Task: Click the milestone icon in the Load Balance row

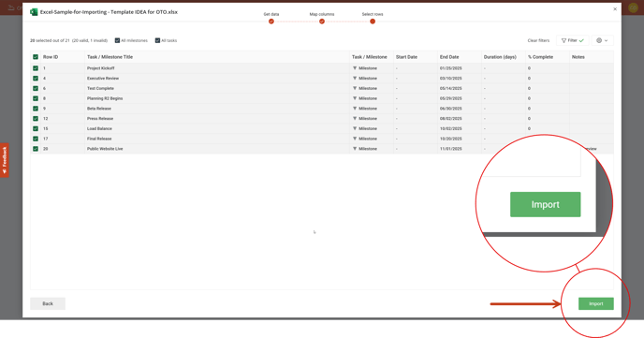Action: [x=355, y=128]
